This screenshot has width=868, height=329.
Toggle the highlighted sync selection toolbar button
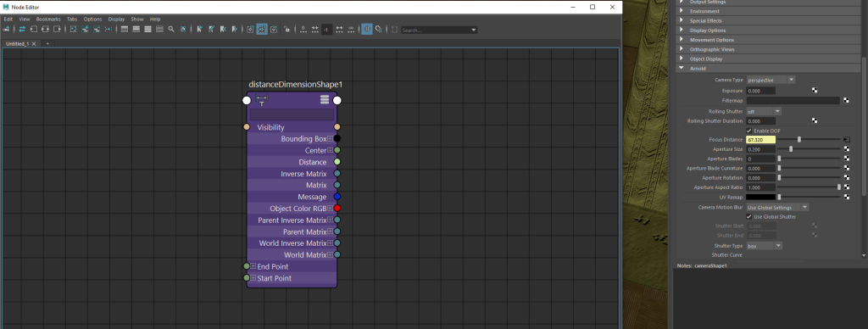262,30
